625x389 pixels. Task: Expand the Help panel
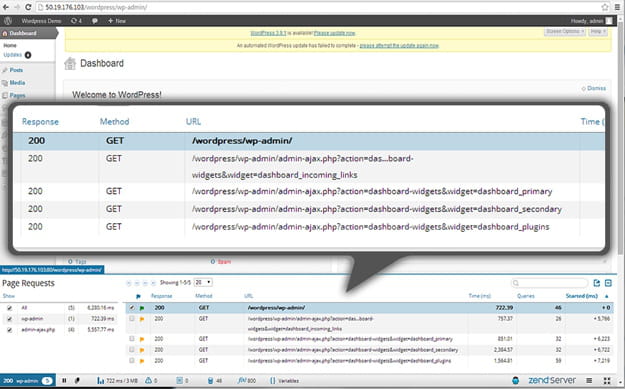[598, 31]
